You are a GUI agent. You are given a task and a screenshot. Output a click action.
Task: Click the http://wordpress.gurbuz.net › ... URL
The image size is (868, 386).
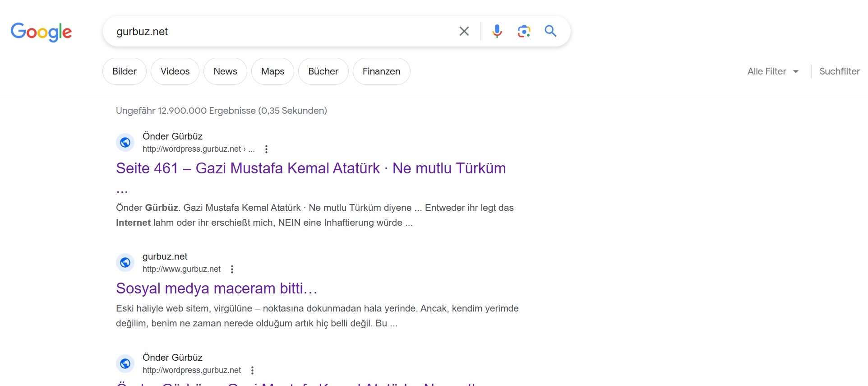(199, 149)
